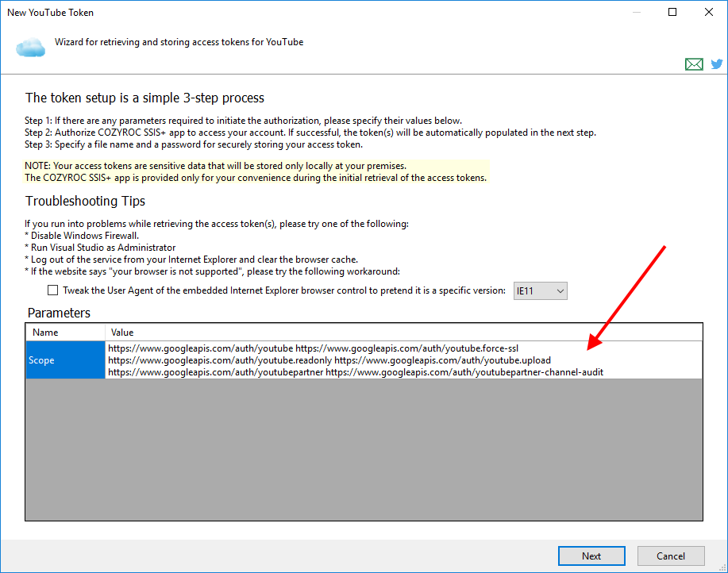Open the IE11 version dropdown
The height and width of the screenshot is (573, 728).
click(x=540, y=291)
